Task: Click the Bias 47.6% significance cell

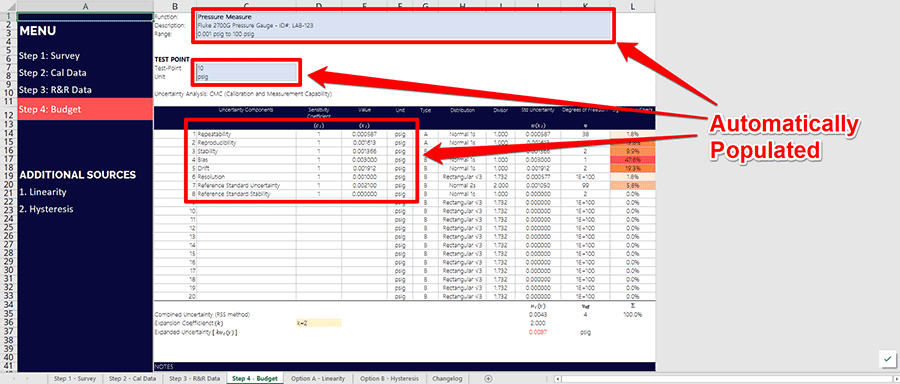Action: (632, 160)
